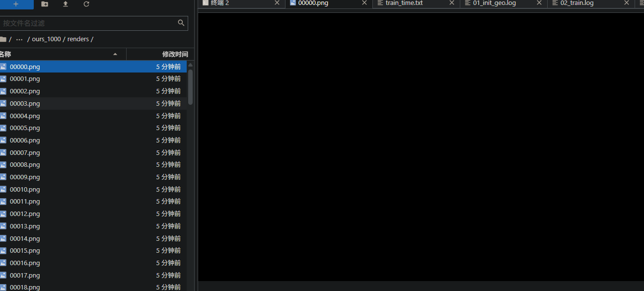This screenshot has height=291, width=644.
Task: Select file 00014.png
Action: pos(93,238)
